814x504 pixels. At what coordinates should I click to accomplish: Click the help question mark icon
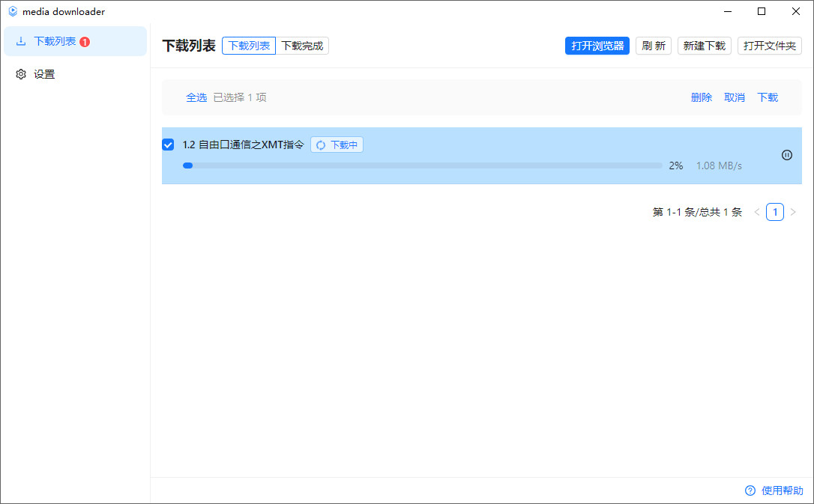coord(750,491)
